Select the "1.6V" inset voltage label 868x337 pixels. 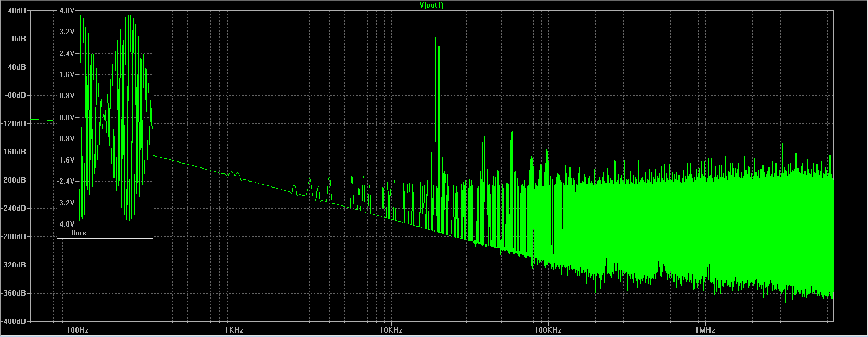click(x=67, y=74)
